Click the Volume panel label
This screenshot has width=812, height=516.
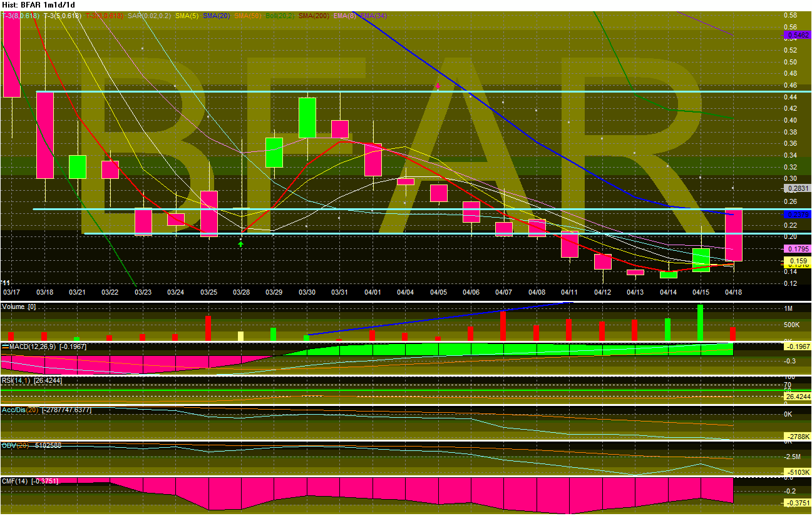13,306
